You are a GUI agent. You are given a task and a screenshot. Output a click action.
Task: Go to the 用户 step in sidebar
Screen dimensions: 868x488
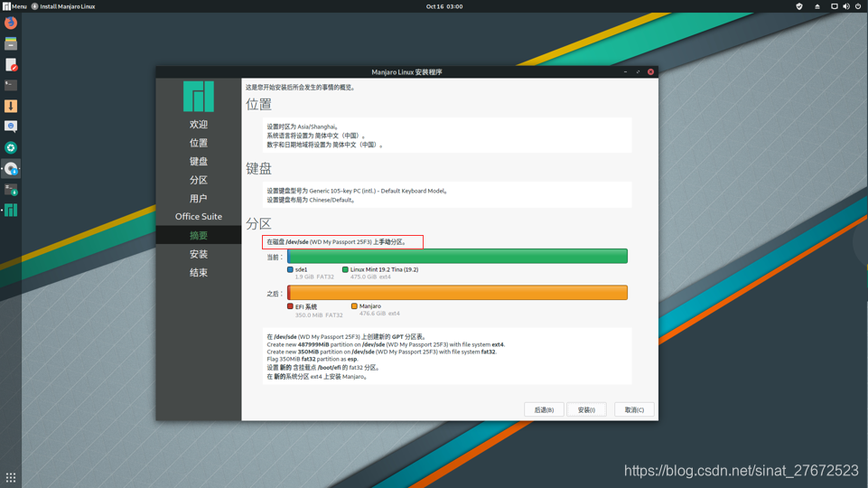(198, 198)
